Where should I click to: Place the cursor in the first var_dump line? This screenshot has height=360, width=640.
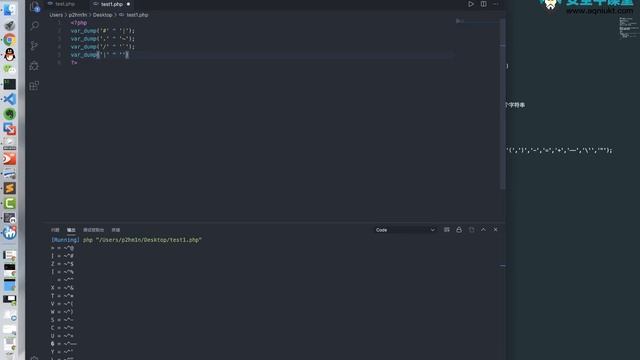(102, 31)
